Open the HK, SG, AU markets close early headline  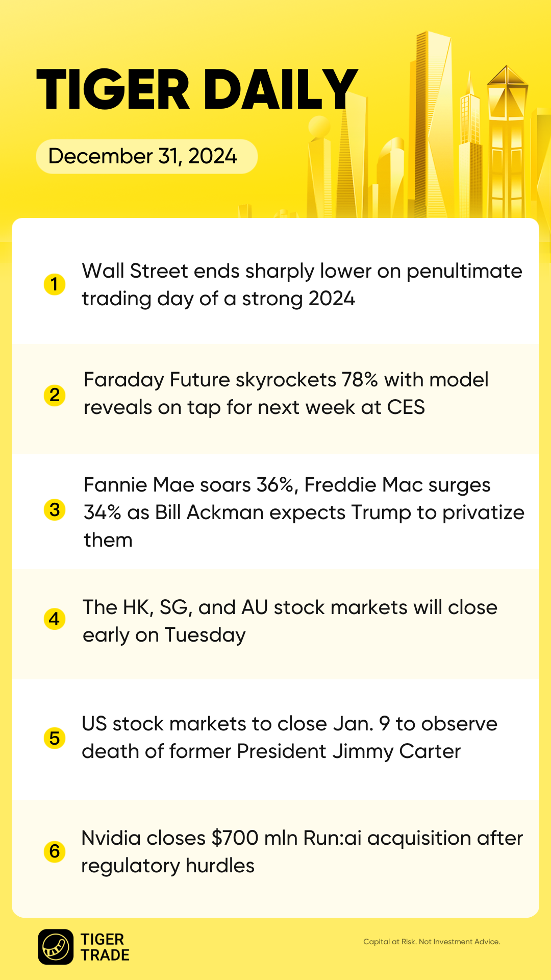[290, 621]
